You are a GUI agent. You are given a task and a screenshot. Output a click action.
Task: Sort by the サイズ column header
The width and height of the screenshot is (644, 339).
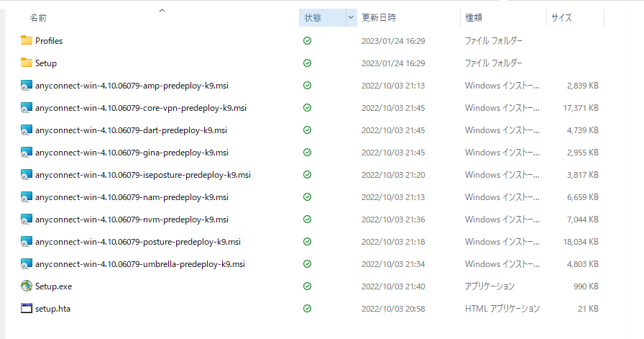(x=561, y=18)
